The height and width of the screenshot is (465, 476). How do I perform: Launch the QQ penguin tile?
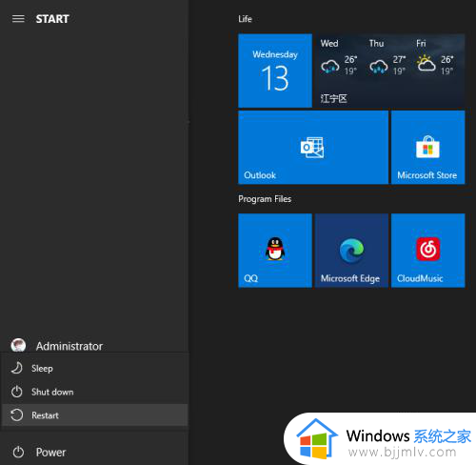click(x=275, y=251)
